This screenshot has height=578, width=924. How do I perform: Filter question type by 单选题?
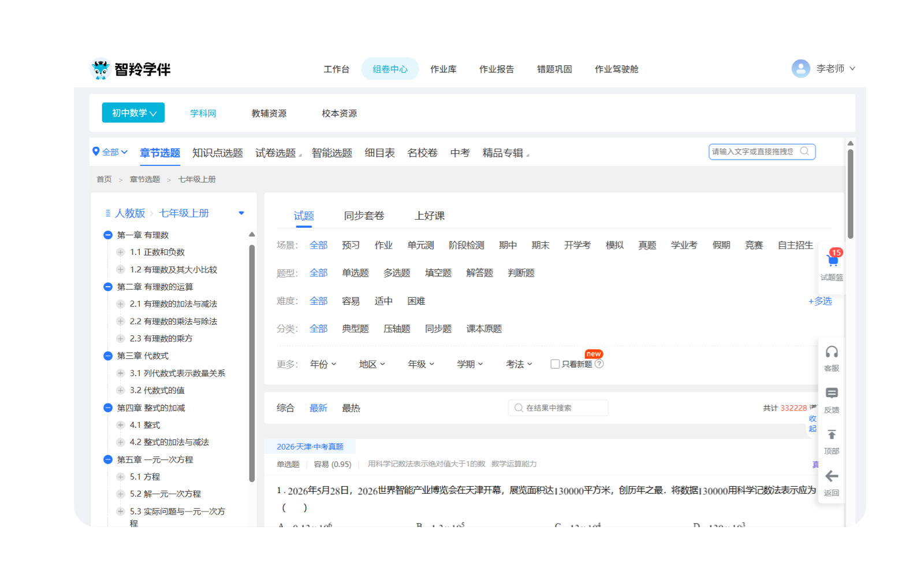click(355, 273)
